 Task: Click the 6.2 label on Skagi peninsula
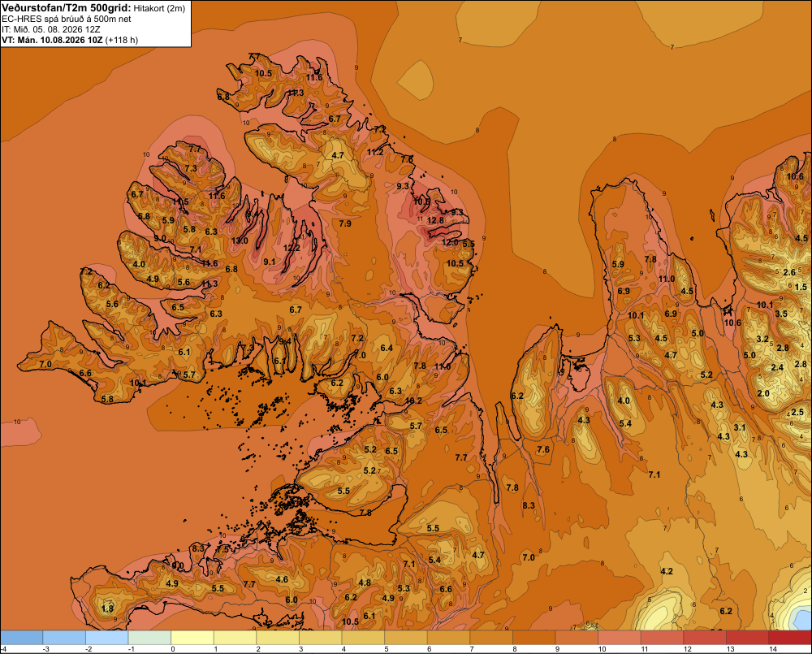[x=516, y=396]
